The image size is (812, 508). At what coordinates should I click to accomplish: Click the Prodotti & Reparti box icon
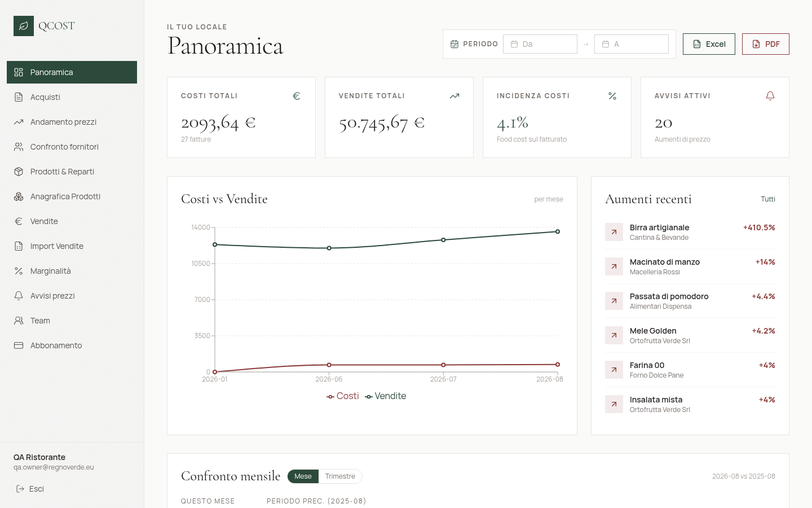tap(19, 172)
